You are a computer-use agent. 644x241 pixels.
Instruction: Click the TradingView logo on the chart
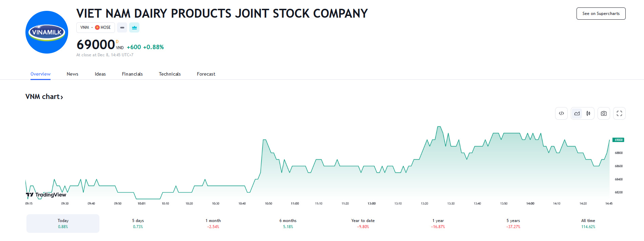[46, 195]
